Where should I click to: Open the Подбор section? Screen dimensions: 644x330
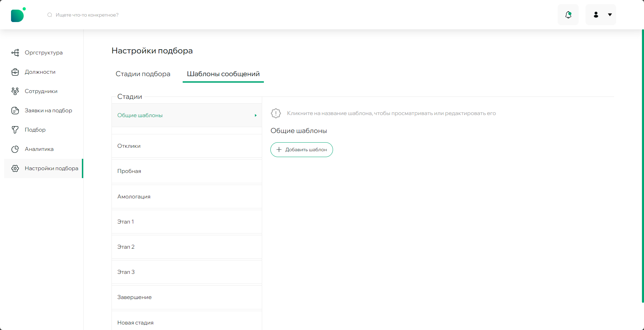pos(43,130)
